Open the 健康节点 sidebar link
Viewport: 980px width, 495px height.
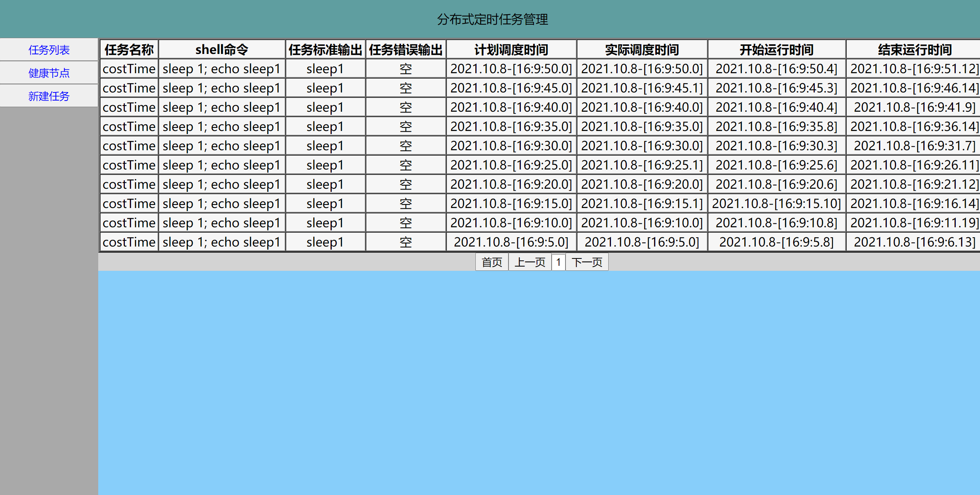(x=49, y=73)
